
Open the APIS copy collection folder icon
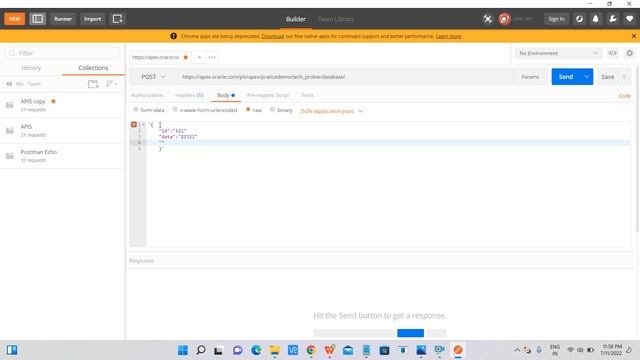coord(10,105)
